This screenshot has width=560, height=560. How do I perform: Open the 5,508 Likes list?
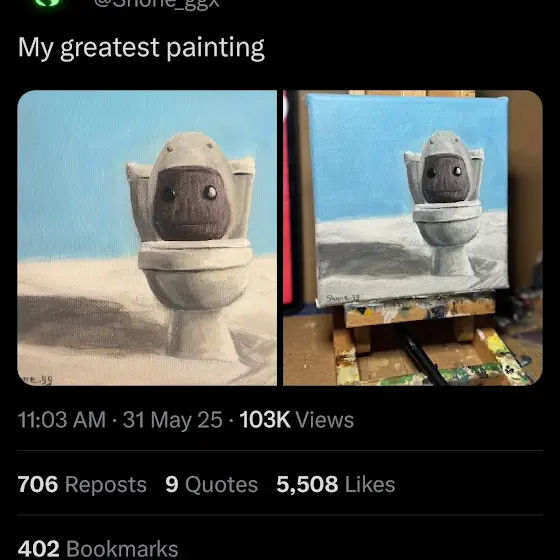click(336, 484)
